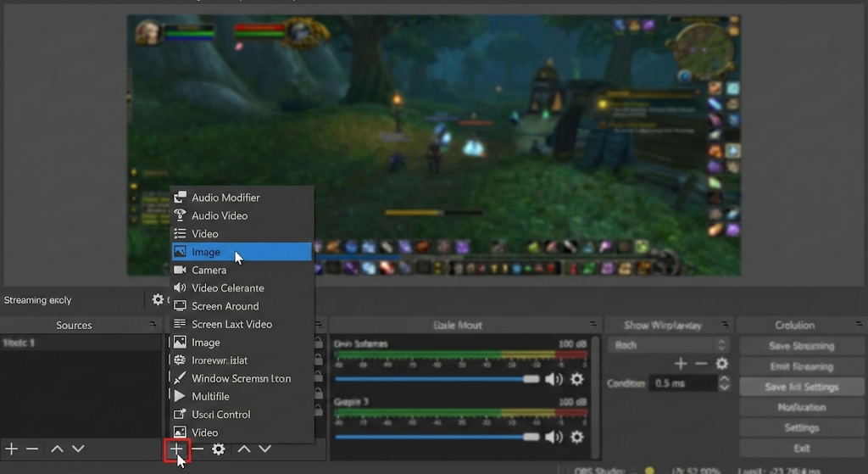Choose Camera from the add source menu
This screenshot has width=868, height=474.
pos(209,270)
